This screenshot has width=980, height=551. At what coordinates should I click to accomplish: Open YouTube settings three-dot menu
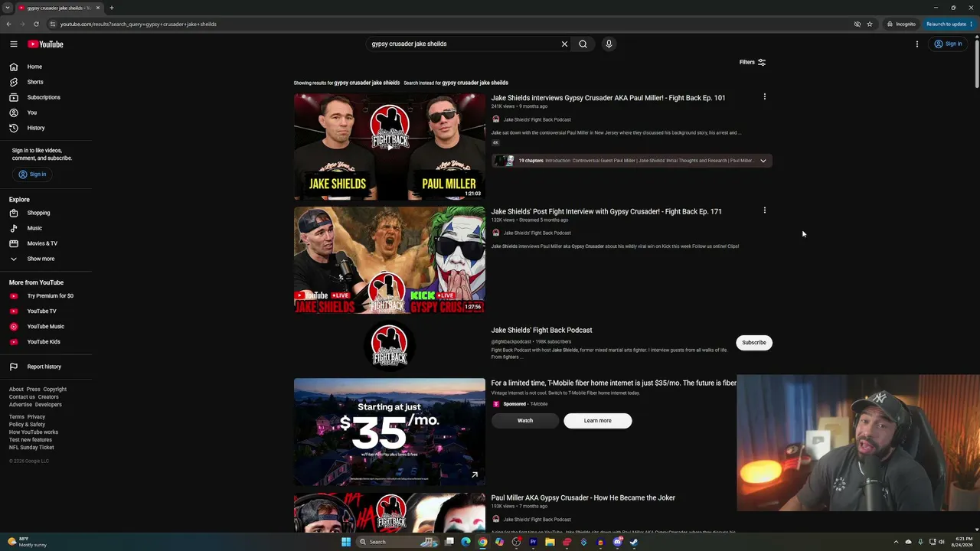point(916,44)
